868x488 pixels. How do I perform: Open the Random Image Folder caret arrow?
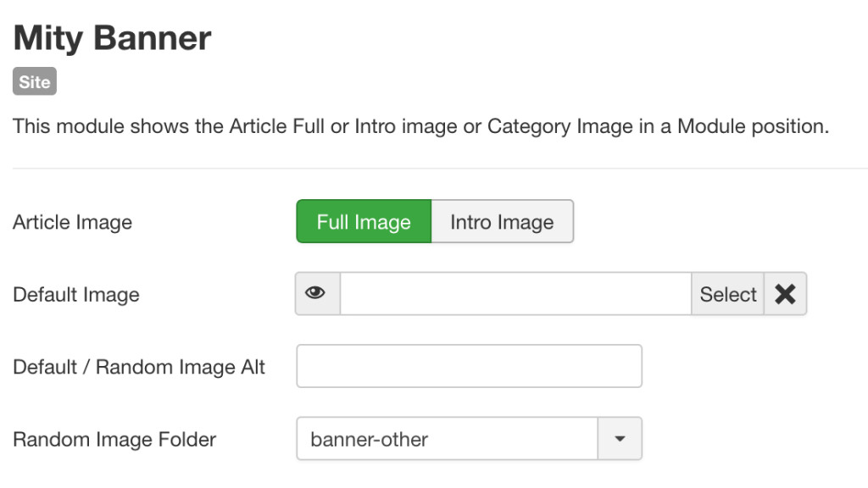pyautogui.click(x=620, y=439)
